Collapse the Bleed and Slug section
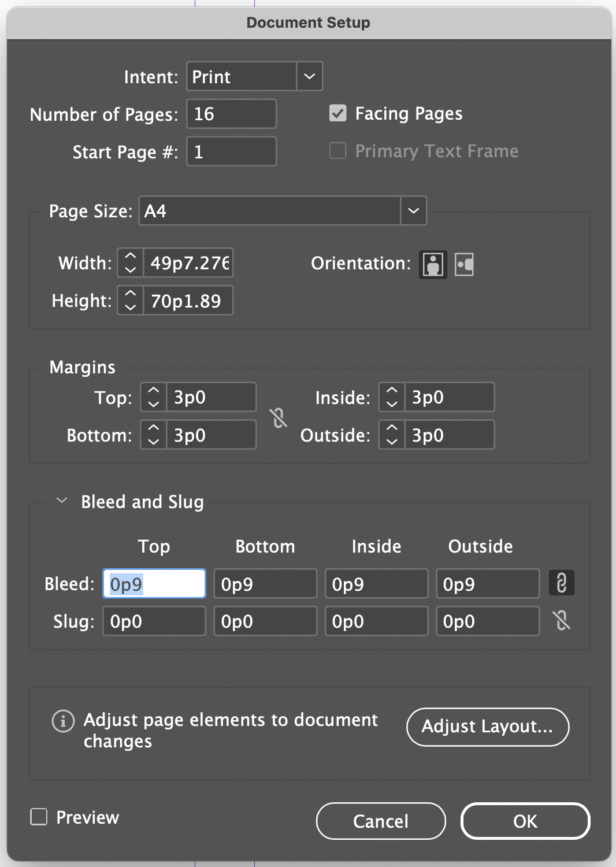The image size is (616, 867). pyautogui.click(x=62, y=501)
